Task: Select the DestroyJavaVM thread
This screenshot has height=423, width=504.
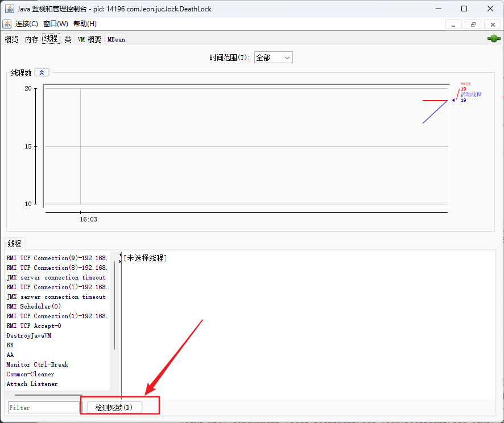Action: click(29, 335)
